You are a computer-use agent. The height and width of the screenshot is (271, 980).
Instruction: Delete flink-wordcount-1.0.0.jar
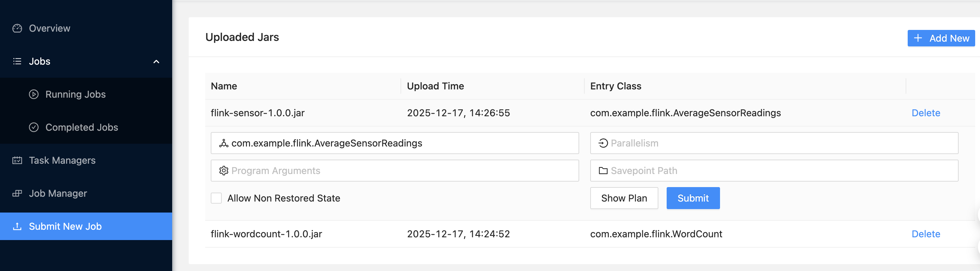click(926, 234)
